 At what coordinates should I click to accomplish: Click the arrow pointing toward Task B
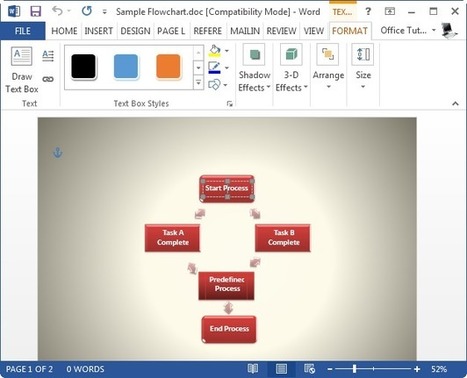click(255, 214)
